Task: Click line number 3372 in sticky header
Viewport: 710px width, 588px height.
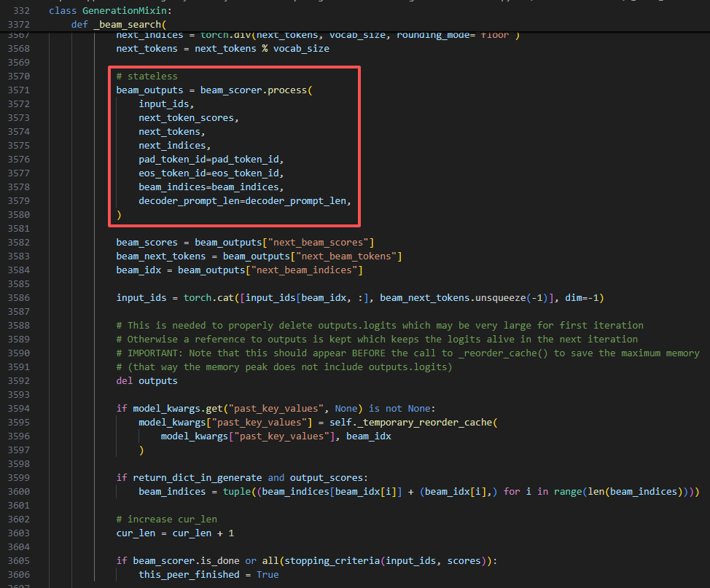Action: 18,25
